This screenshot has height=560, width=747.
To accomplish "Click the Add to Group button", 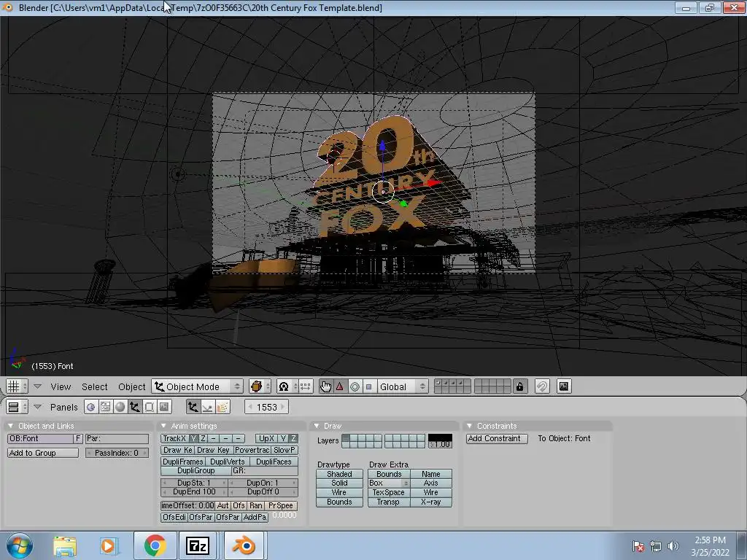I will pos(43,453).
